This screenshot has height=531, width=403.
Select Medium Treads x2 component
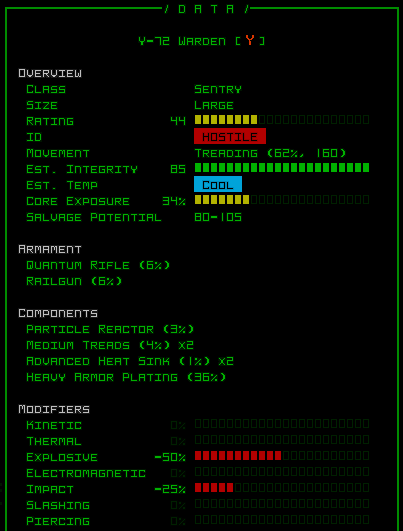(110, 345)
